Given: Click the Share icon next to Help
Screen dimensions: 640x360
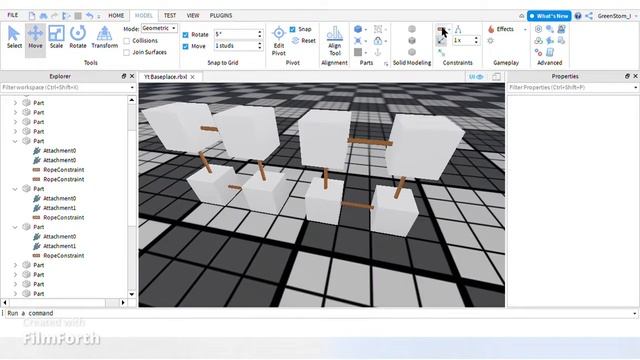Looking at the screenshot, I should 589,16.
